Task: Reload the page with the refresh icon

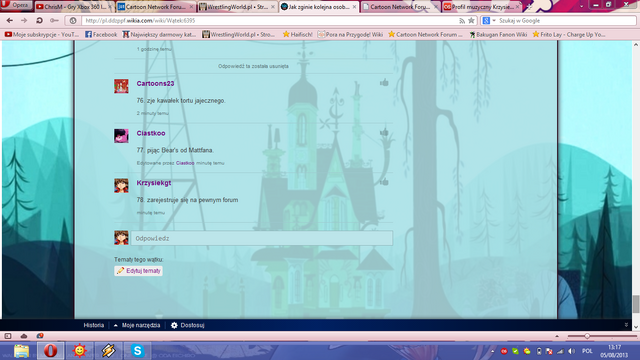Action: tap(39, 20)
